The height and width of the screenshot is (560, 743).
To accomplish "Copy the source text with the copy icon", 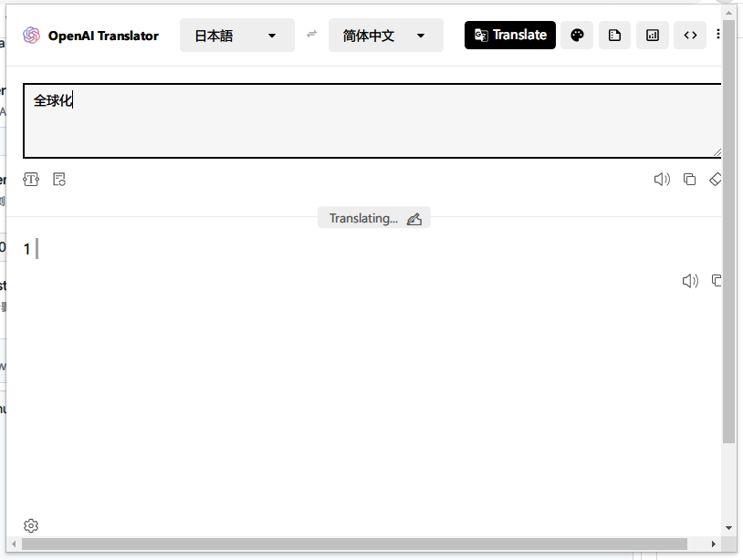I will point(689,179).
